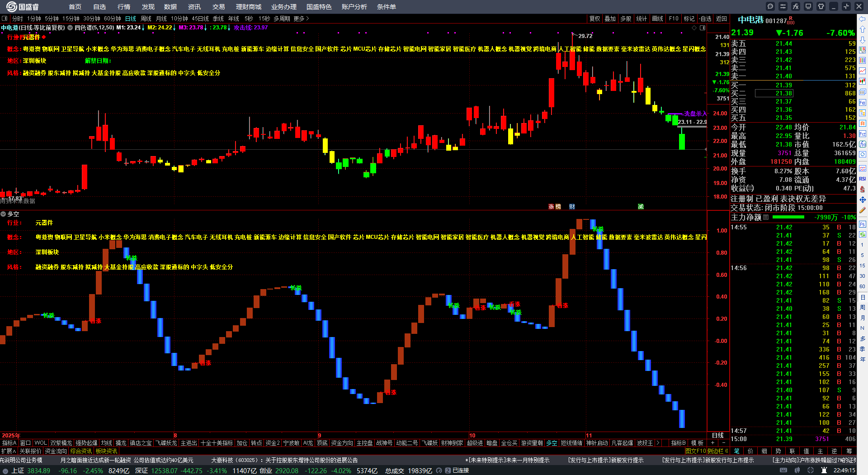The width and height of the screenshot is (868, 475).
Task: Click the F10 company info button
Action: [x=674, y=19]
